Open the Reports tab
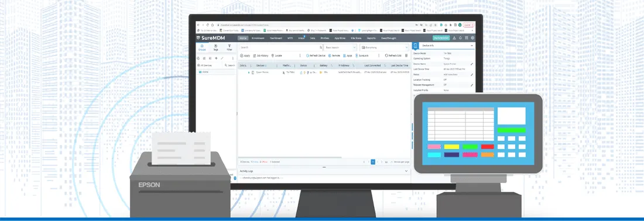644x221 pixels. [x=371, y=38]
